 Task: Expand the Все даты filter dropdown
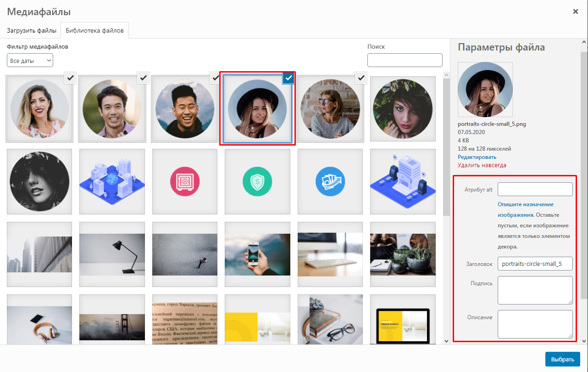(x=30, y=60)
